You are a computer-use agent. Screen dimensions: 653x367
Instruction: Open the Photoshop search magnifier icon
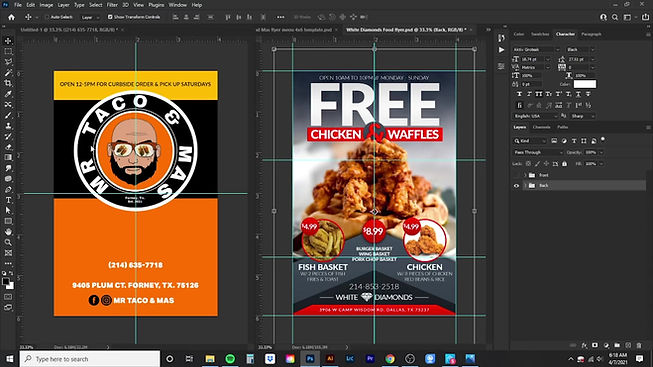coord(615,17)
